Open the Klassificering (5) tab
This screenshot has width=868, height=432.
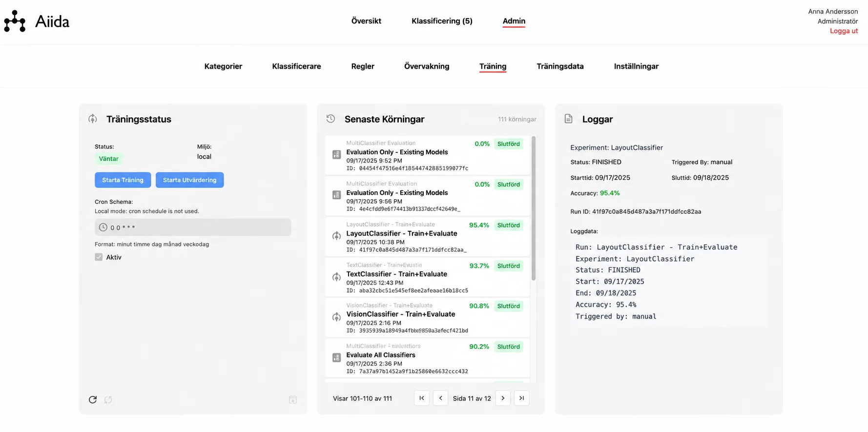442,21
